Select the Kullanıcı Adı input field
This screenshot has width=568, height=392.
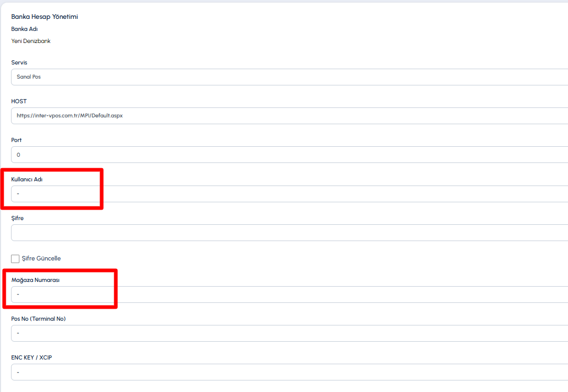pyautogui.click(x=289, y=194)
